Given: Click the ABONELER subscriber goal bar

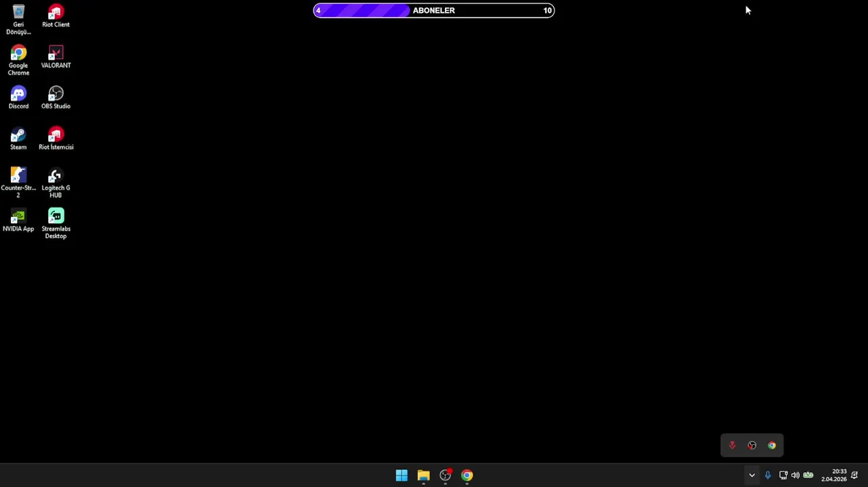Looking at the screenshot, I should (434, 10).
